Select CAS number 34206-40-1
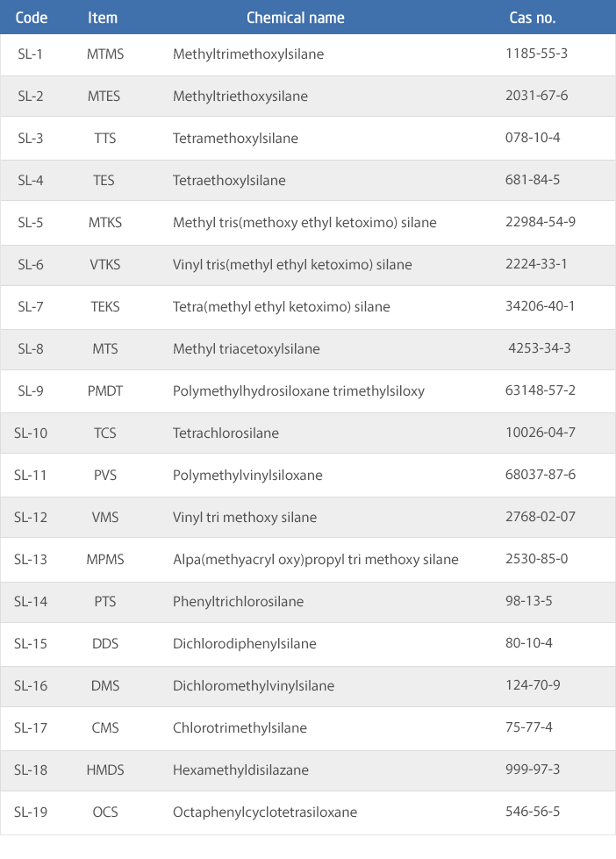 pyautogui.click(x=541, y=307)
